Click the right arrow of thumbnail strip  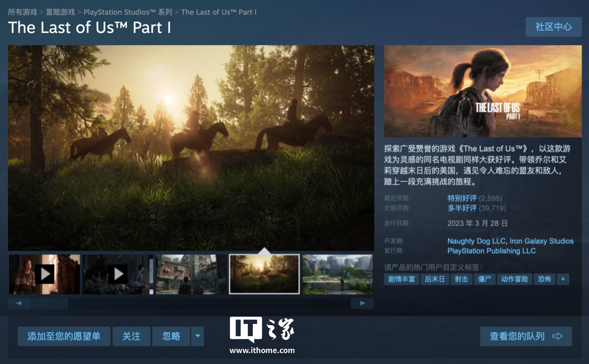362,303
